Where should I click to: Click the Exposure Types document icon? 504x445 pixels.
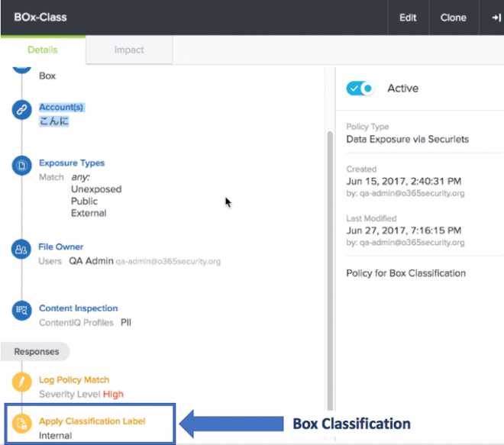21,166
